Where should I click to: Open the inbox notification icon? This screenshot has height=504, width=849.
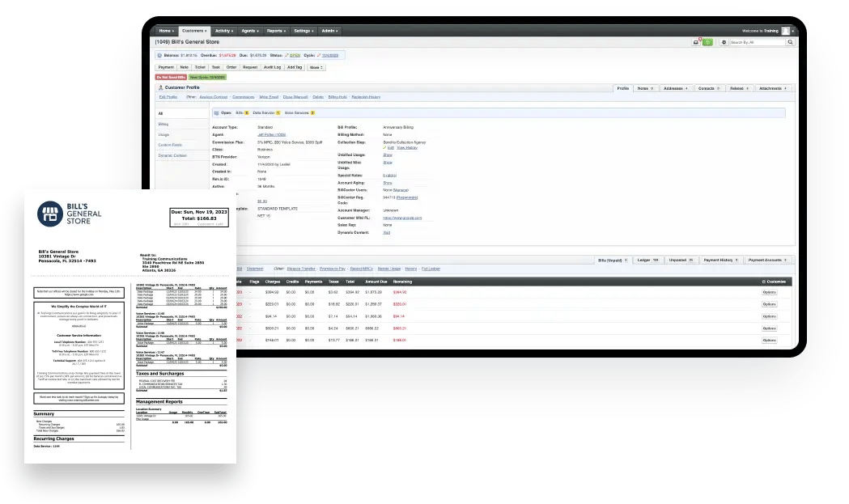tap(696, 42)
